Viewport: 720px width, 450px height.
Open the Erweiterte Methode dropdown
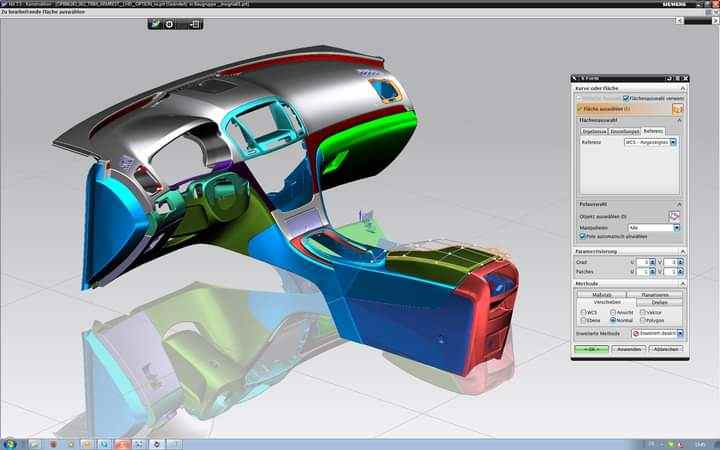click(x=680, y=333)
